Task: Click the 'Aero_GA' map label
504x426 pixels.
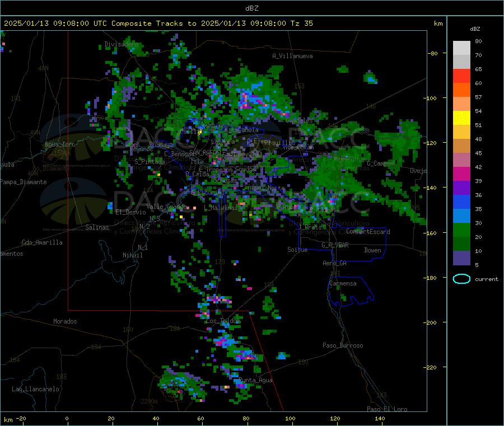Action: click(x=335, y=263)
